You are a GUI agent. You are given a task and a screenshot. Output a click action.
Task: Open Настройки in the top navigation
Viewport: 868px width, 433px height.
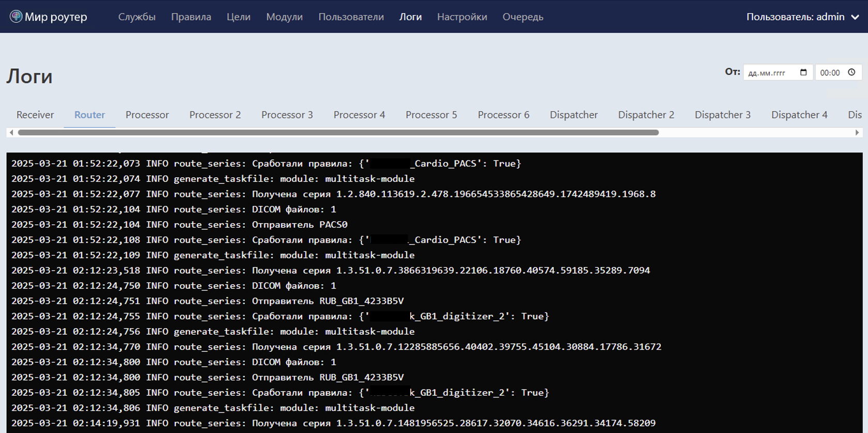click(462, 17)
